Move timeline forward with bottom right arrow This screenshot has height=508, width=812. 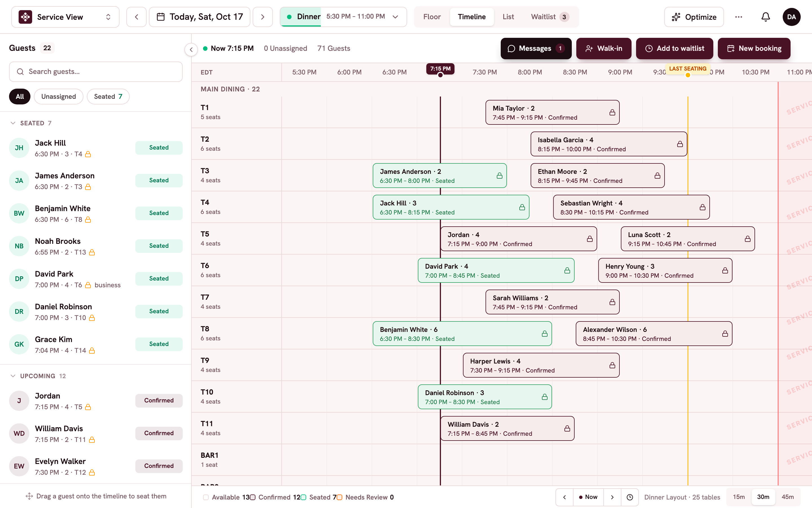point(612,497)
